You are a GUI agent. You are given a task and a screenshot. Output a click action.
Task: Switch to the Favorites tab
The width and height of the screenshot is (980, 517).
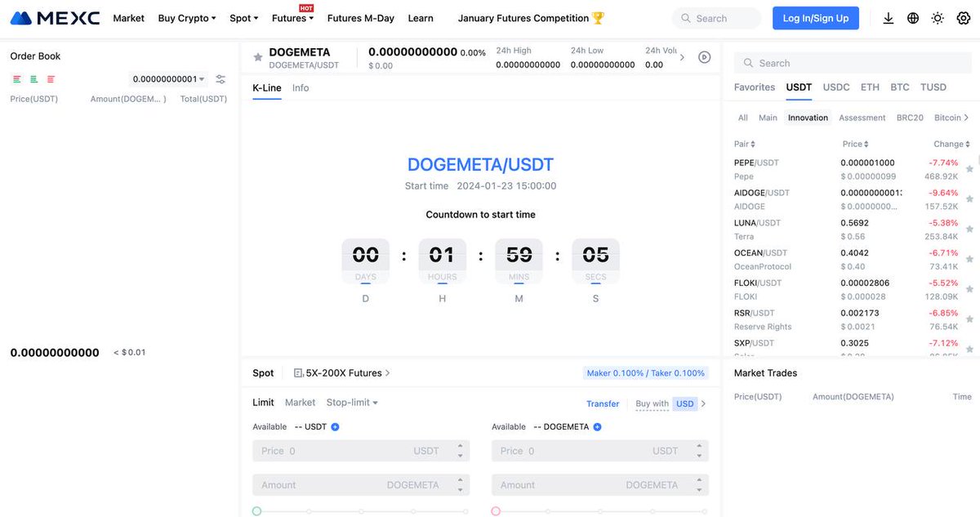pos(755,87)
